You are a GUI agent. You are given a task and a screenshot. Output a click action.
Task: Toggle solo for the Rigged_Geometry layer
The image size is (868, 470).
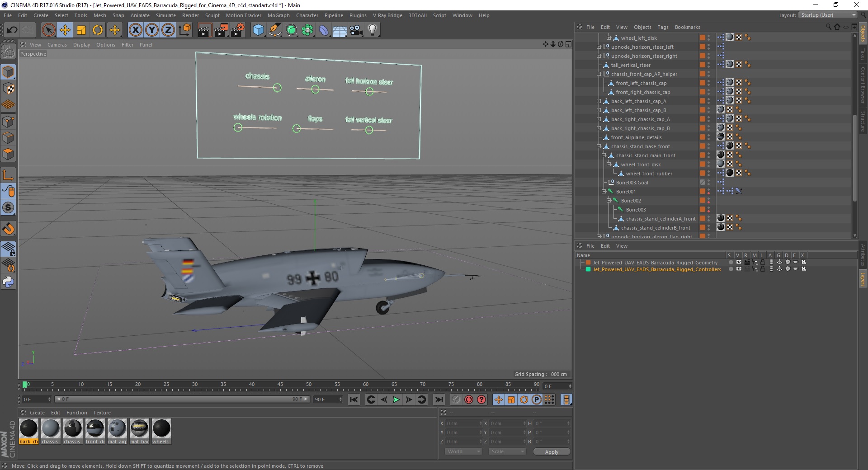tap(731, 262)
